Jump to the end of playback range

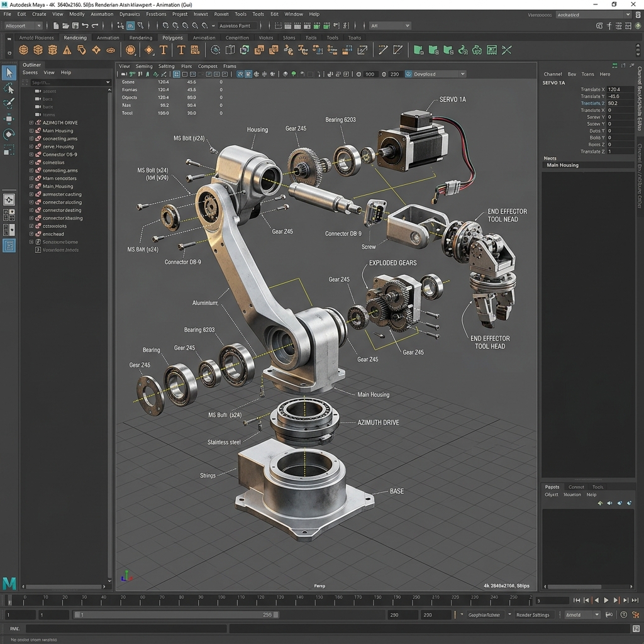coord(635,600)
